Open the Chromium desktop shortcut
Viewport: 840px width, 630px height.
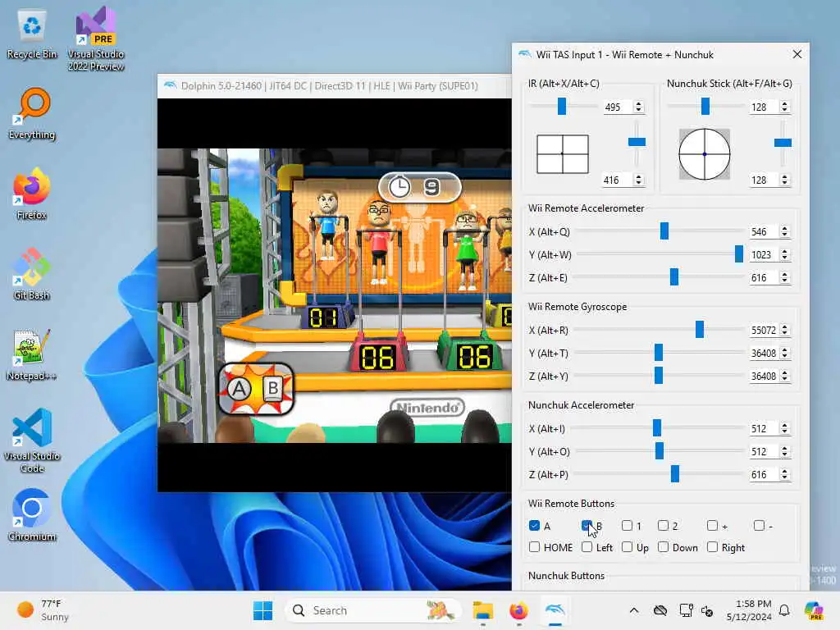pos(32,515)
